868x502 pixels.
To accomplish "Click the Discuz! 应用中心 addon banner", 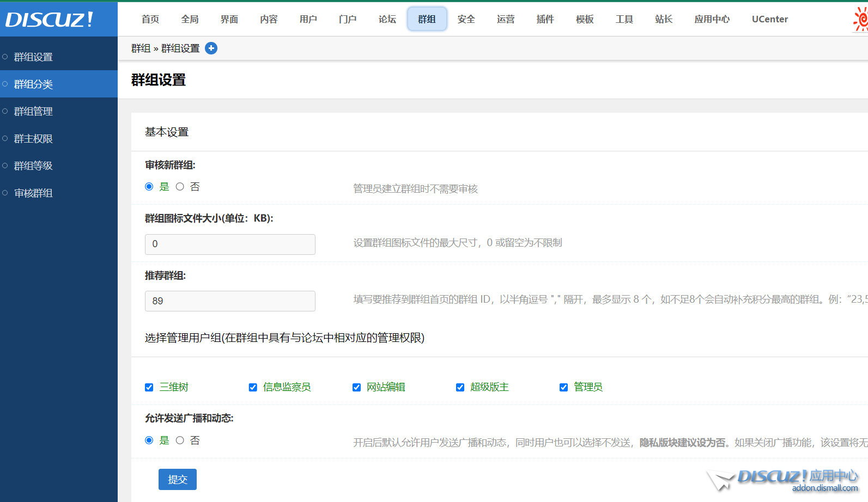I will point(783,480).
